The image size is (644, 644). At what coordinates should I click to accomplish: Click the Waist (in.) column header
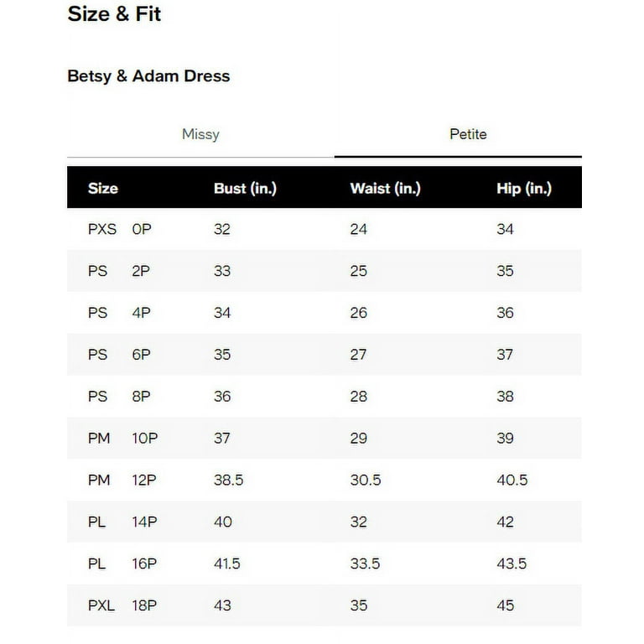click(385, 188)
